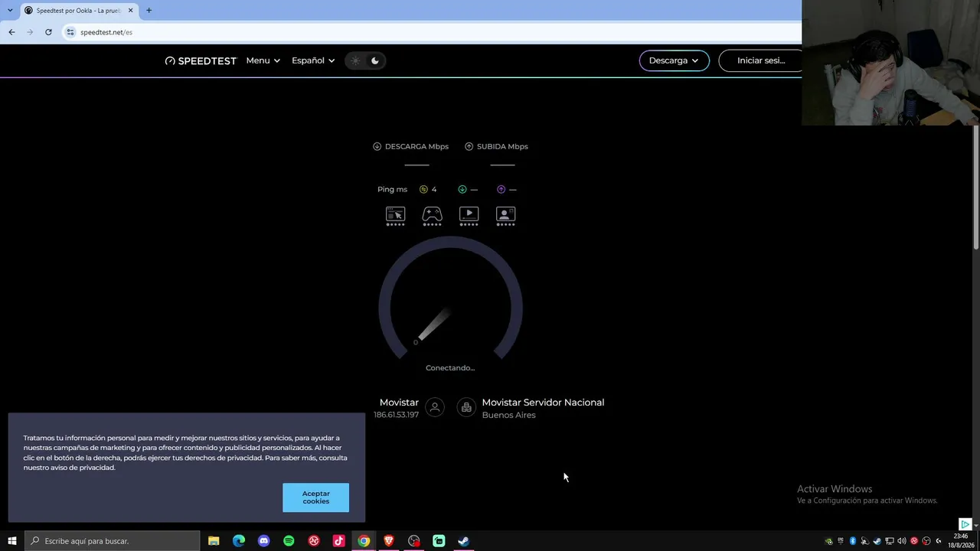Open the video conferencing quality icon

click(x=505, y=215)
